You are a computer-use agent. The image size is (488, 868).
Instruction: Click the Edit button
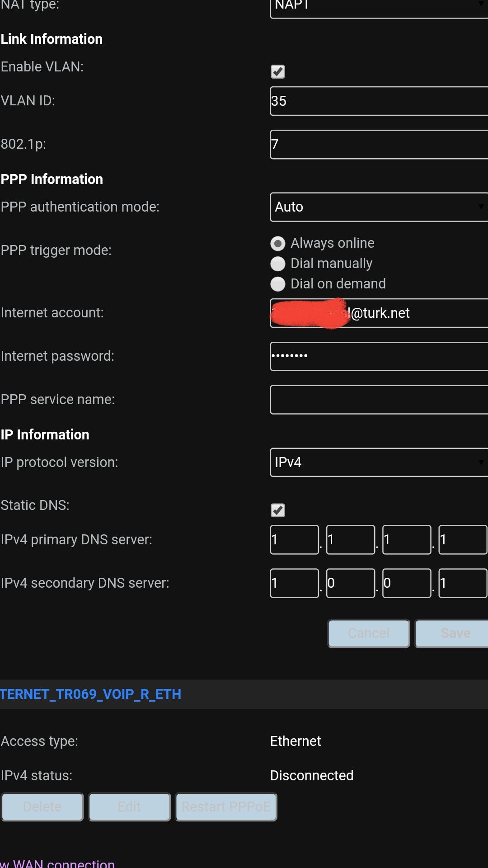[x=130, y=807]
